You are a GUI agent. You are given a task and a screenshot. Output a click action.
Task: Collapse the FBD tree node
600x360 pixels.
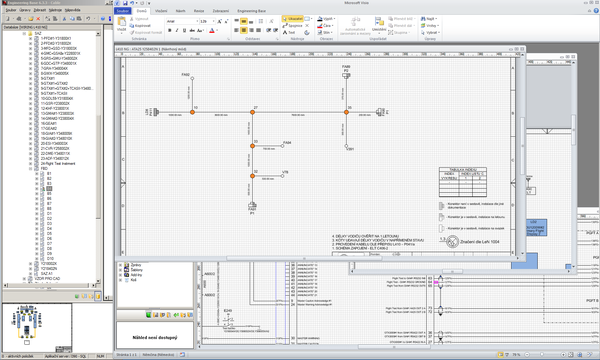coord(31,169)
